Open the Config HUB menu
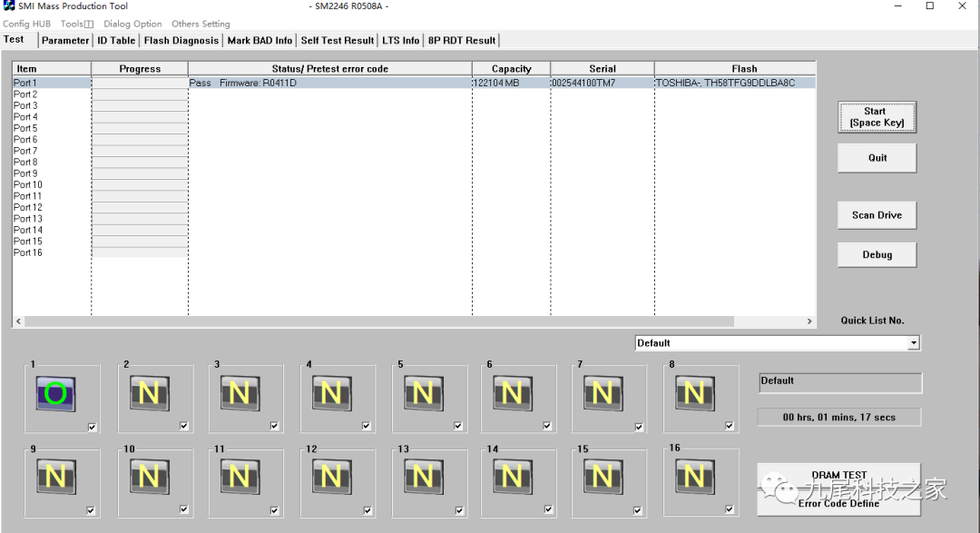 click(26, 24)
